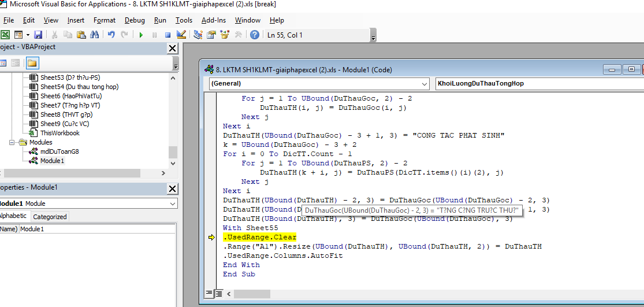The width and height of the screenshot is (644, 307).
Task: Open the Insert object dropdown arrow
Action: point(28,35)
